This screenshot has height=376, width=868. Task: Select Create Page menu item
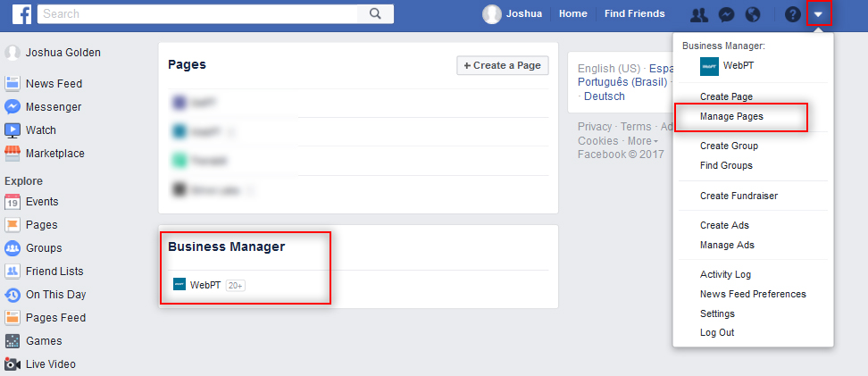click(726, 96)
